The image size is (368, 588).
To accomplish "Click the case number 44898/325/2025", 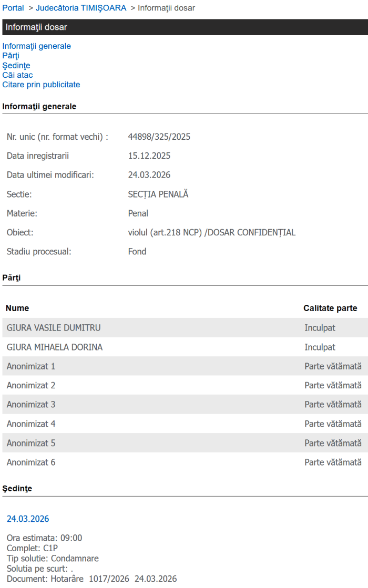I will (159, 137).
